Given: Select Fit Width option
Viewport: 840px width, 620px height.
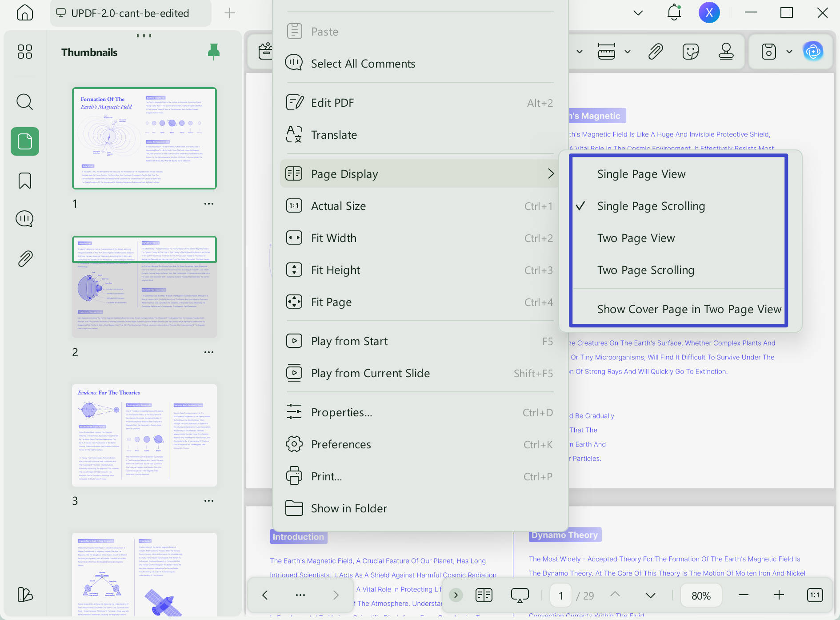Looking at the screenshot, I should pyautogui.click(x=420, y=238).
